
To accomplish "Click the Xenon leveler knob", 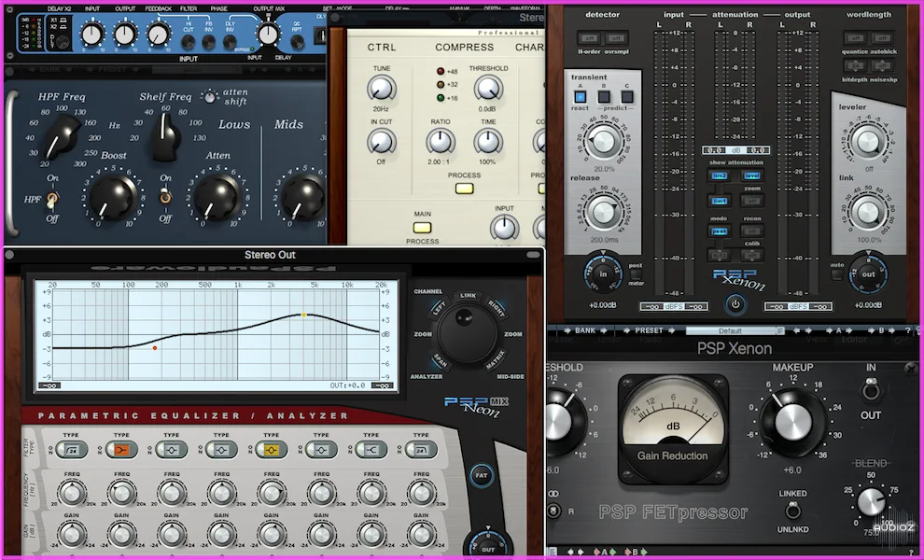I will click(867, 142).
